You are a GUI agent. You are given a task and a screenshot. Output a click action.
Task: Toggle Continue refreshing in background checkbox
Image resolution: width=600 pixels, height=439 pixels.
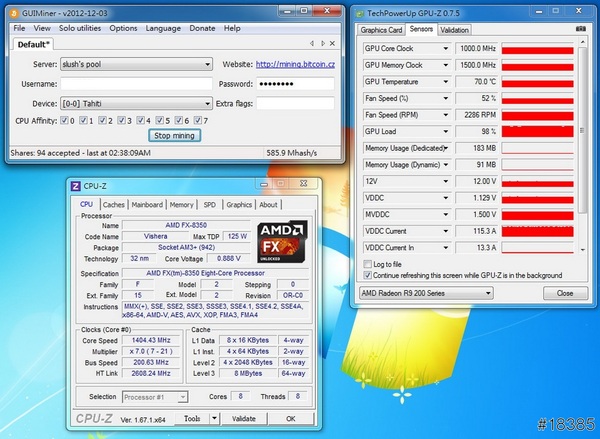pos(366,275)
